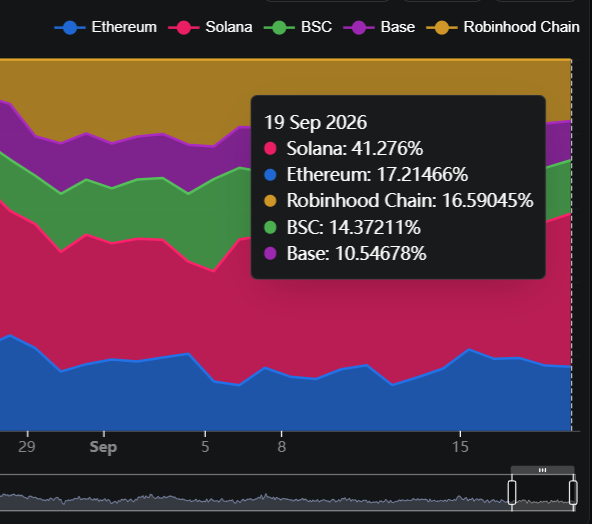
Task: Click the x-axis label 29
Action: [x=27, y=447]
